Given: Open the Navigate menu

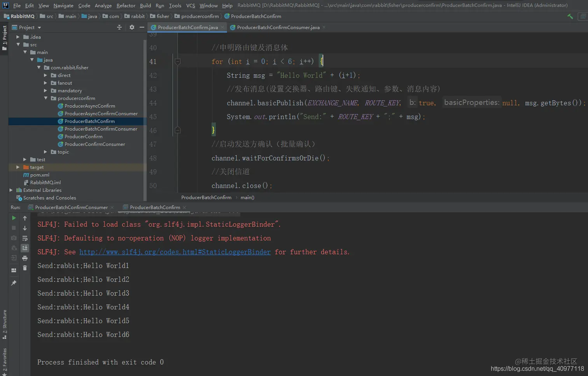Looking at the screenshot, I should (x=63, y=5).
